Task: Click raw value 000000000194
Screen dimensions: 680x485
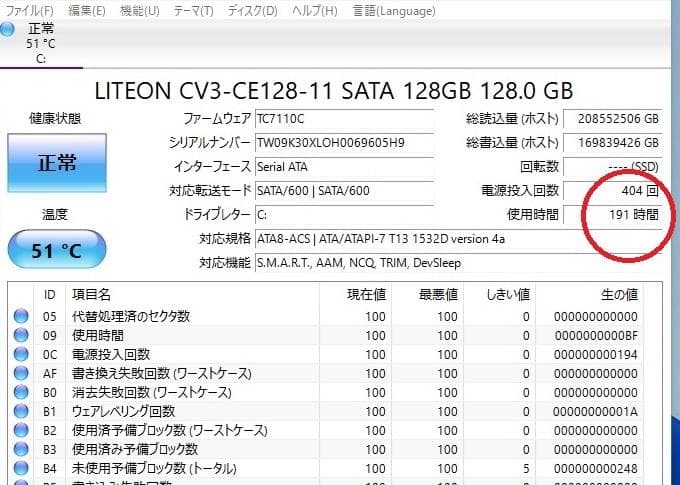Action: (x=596, y=354)
